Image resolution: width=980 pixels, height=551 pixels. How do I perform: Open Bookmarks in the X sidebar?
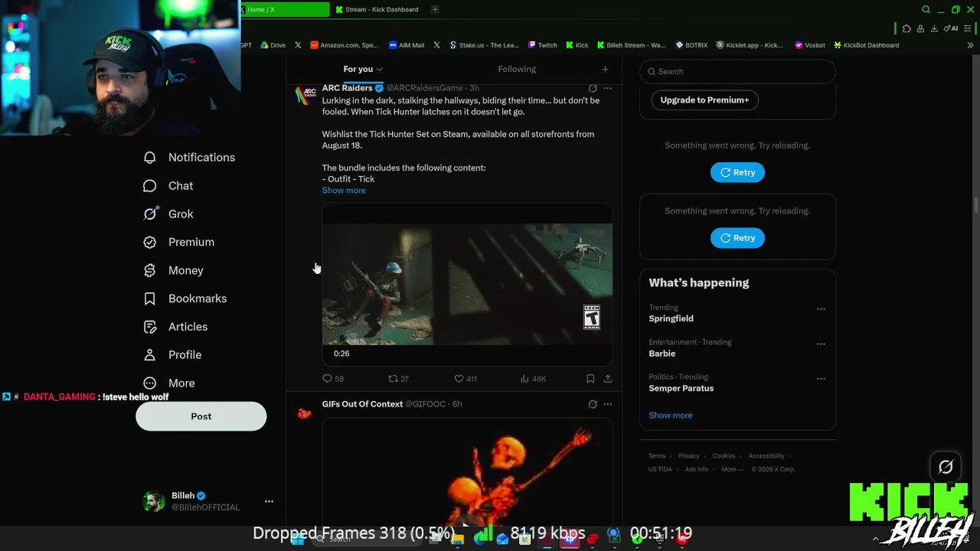tap(185, 298)
